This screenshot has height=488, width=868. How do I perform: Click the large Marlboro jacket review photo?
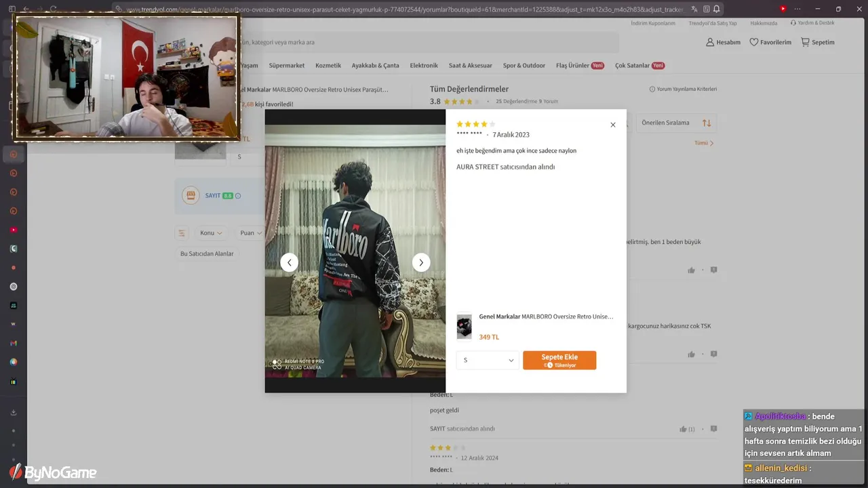(355, 251)
